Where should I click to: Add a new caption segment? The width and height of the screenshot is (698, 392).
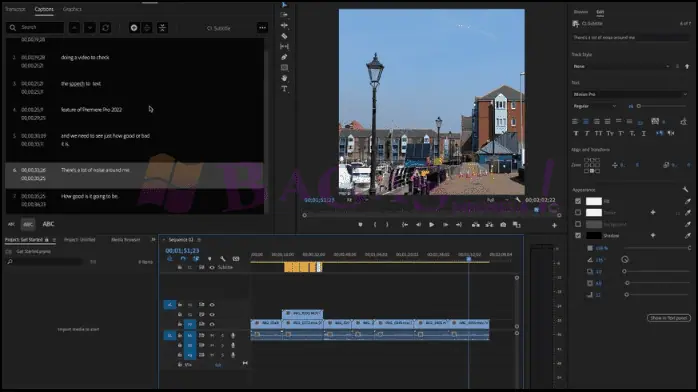tap(134, 28)
